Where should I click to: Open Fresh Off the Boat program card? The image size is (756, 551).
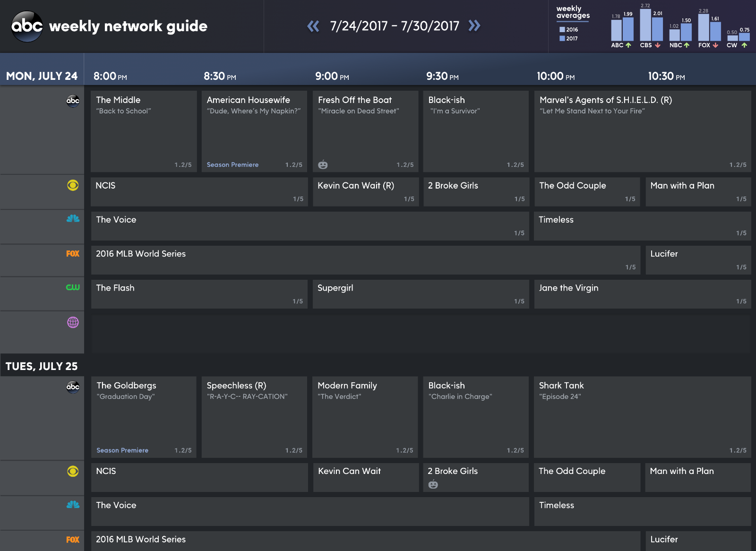click(365, 131)
